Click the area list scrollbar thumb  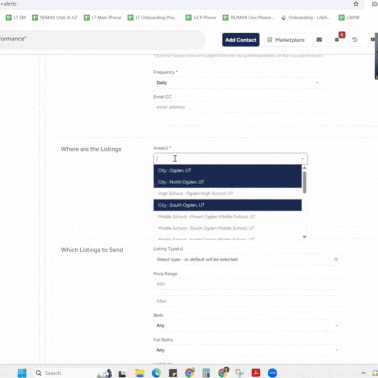(304, 182)
